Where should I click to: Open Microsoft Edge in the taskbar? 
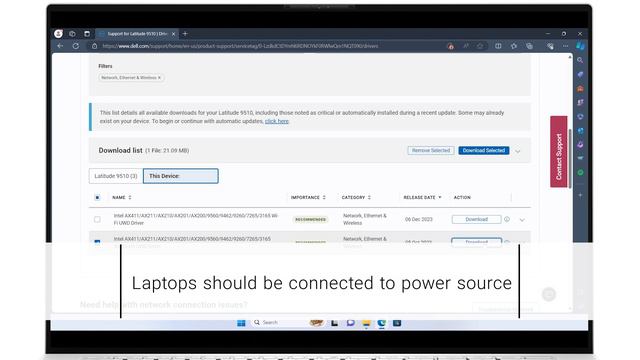[x=382, y=323]
